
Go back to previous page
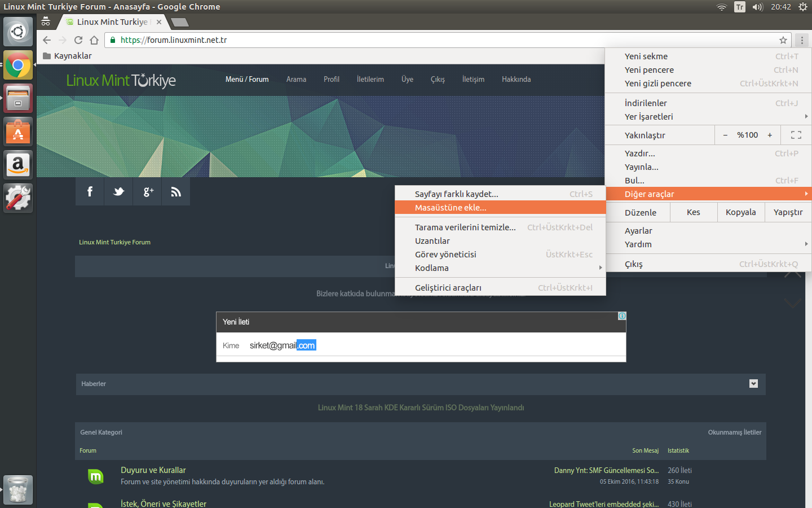coord(47,40)
